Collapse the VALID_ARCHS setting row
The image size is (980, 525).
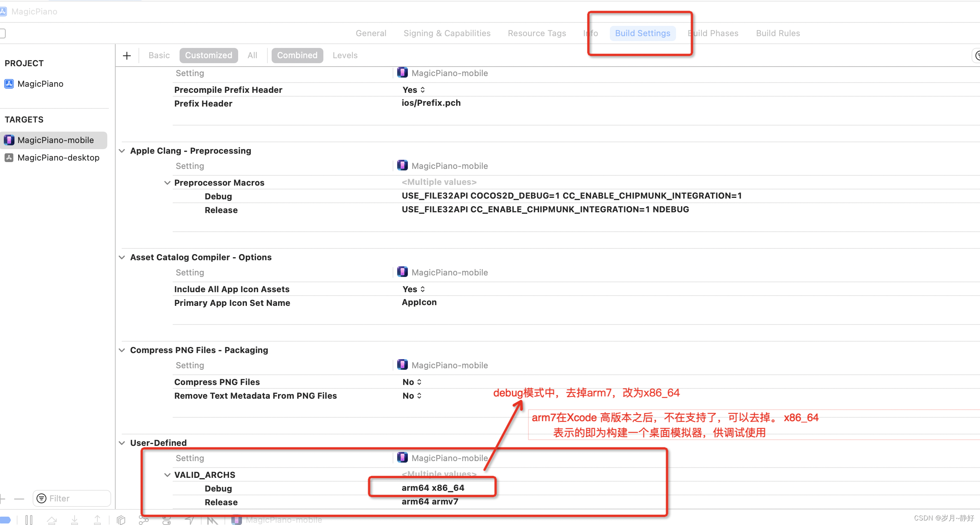click(x=167, y=475)
